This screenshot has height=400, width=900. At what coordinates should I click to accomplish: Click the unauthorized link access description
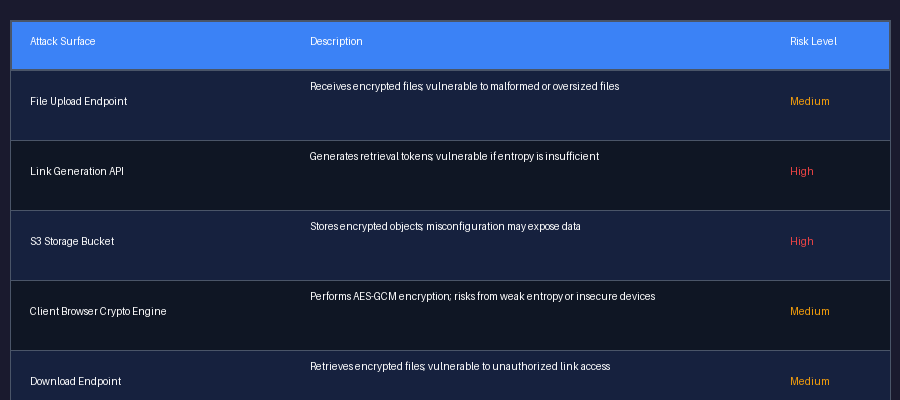click(x=460, y=366)
